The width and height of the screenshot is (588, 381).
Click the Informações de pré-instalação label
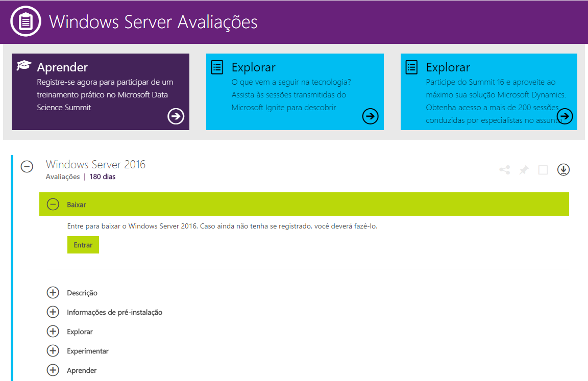click(115, 313)
